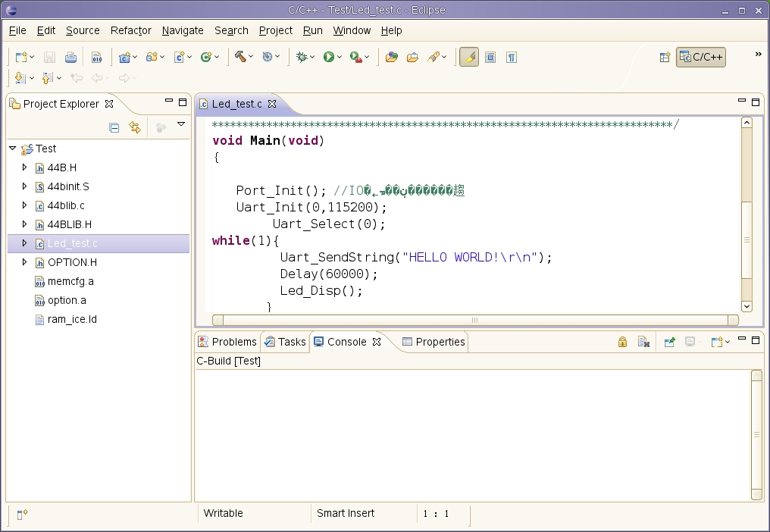Click the binary 010 build icon in toolbar

(97, 58)
